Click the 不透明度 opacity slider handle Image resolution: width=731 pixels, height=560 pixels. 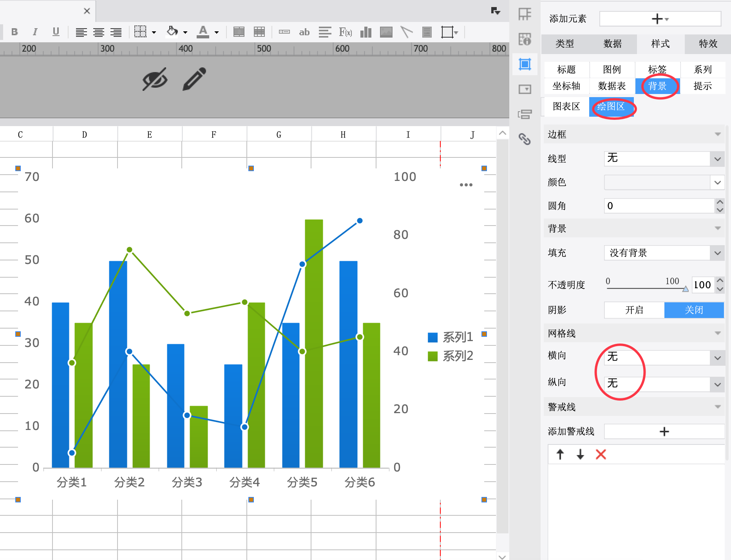[685, 289]
